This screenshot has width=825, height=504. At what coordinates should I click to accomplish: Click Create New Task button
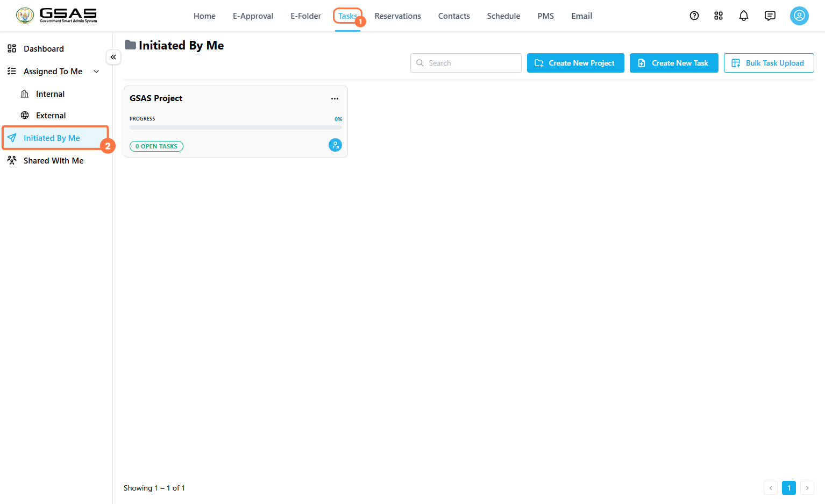674,63
